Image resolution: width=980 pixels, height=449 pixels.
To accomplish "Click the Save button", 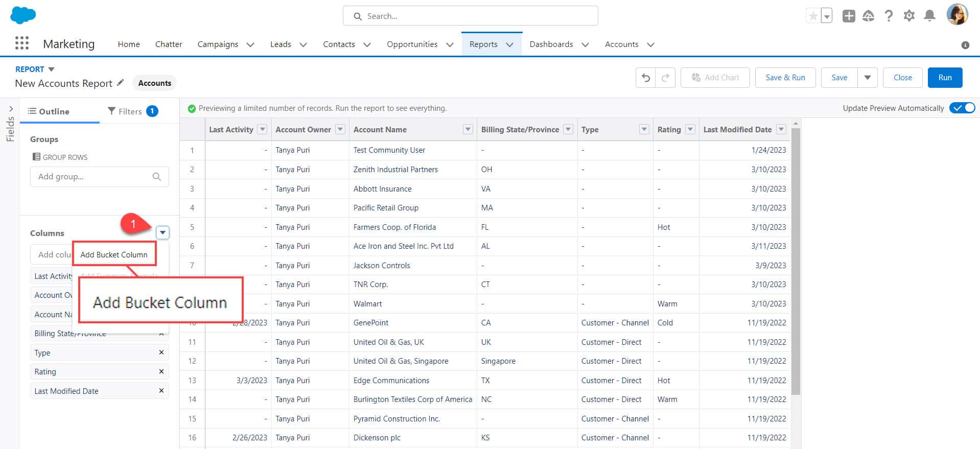I will click(839, 78).
